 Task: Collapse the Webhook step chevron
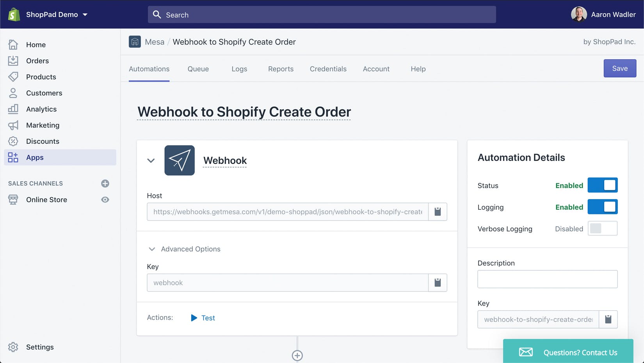(x=151, y=160)
